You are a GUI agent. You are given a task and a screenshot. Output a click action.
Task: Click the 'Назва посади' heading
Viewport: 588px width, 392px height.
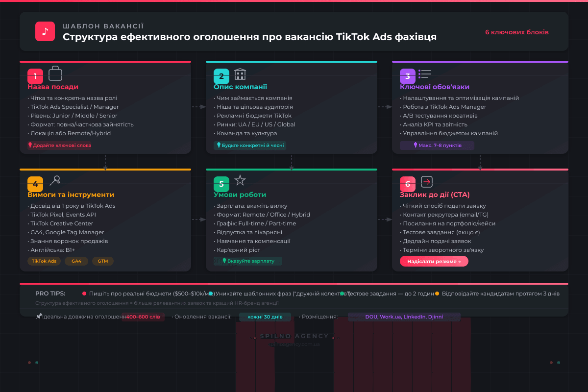tap(53, 87)
